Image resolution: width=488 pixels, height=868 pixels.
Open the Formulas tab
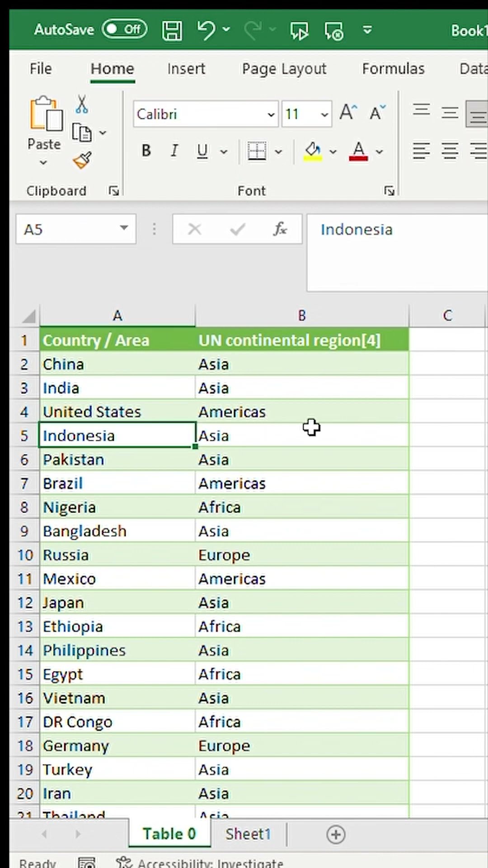pyautogui.click(x=393, y=69)
